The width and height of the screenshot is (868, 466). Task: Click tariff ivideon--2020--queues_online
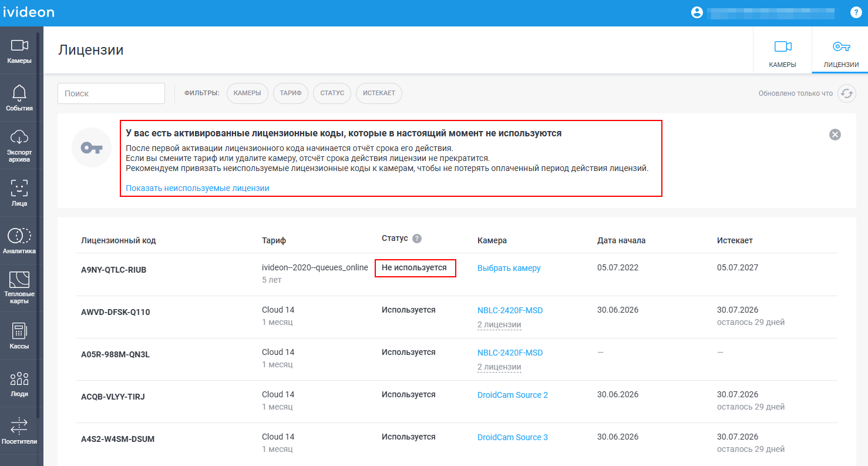[315, 267]
